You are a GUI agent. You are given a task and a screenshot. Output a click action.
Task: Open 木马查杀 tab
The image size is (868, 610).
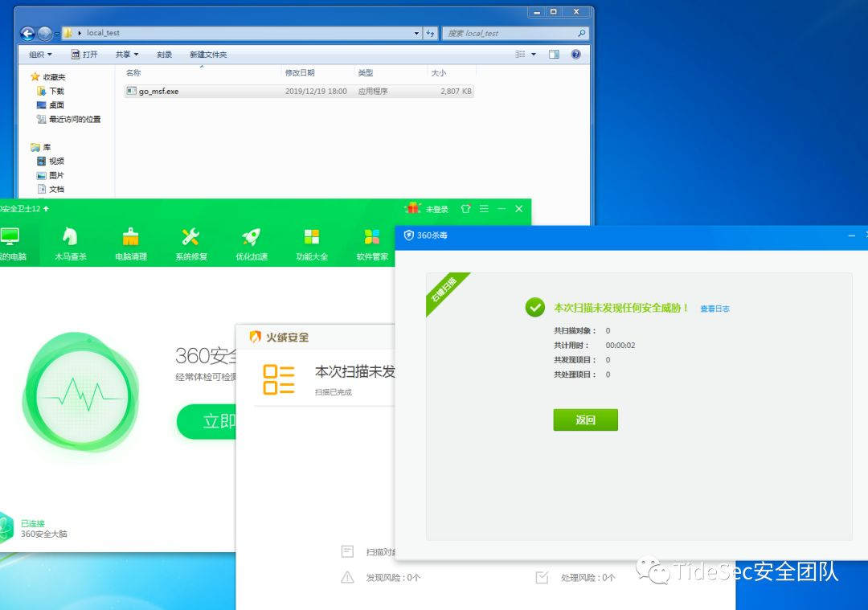[x=70, y=244]
